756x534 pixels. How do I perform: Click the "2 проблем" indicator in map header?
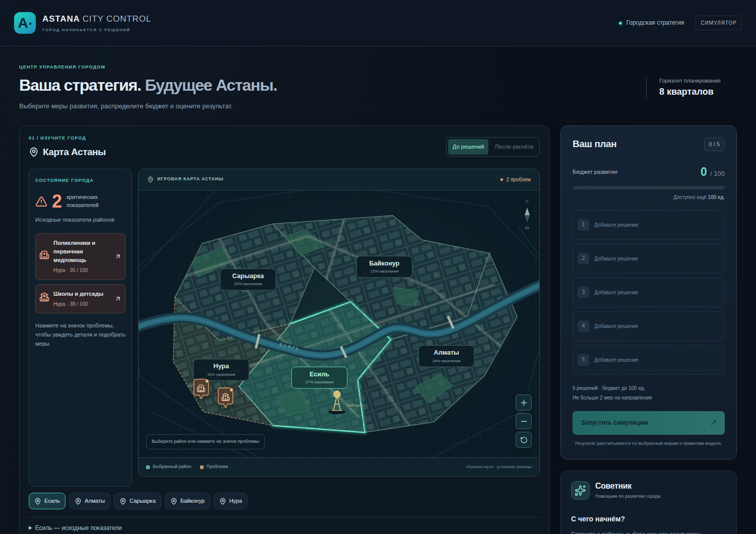click(x=516, y=179)
